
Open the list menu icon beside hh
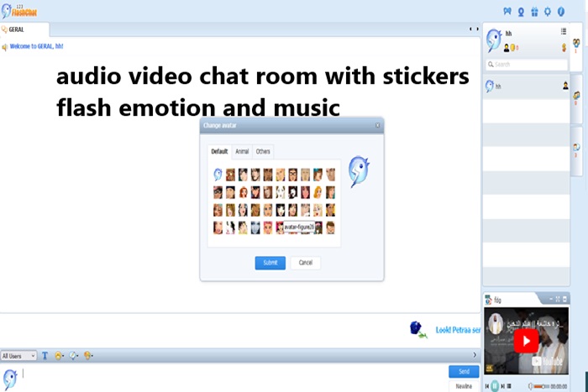[564, 31]
